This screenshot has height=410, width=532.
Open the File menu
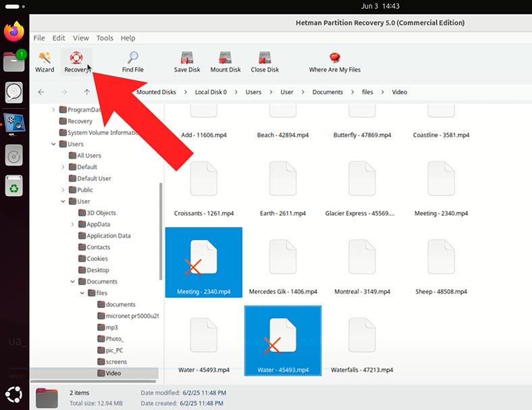pyautogui.click(x=39, y=38)
